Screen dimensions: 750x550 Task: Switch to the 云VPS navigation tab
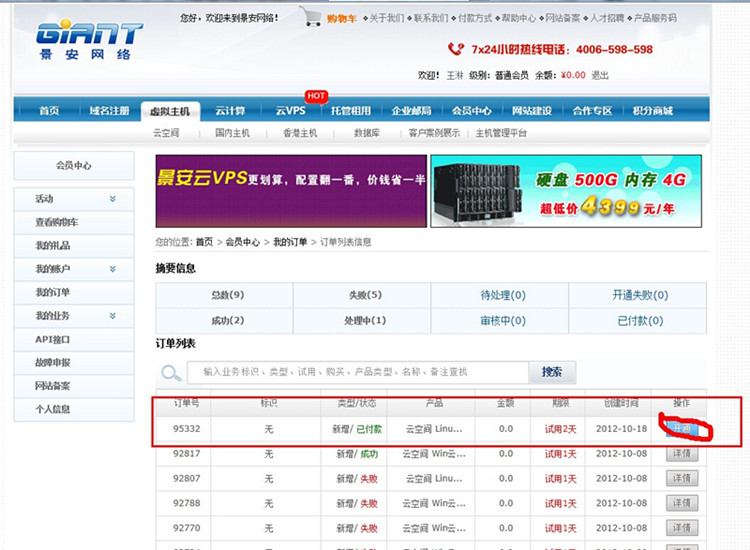[x=291, y=111]
